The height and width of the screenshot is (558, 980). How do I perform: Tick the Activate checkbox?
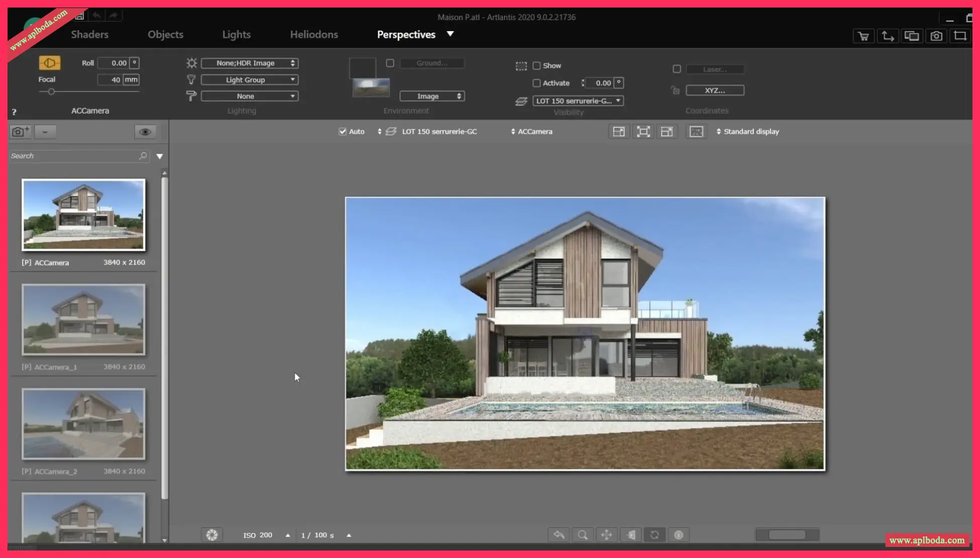coord(537,83)
